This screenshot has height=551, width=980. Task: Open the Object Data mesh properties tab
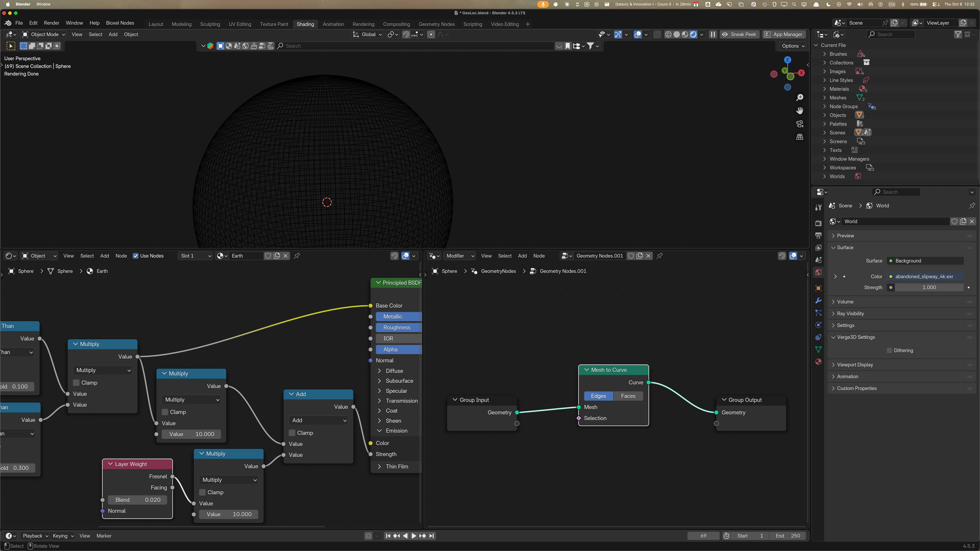tap(818, 349)
